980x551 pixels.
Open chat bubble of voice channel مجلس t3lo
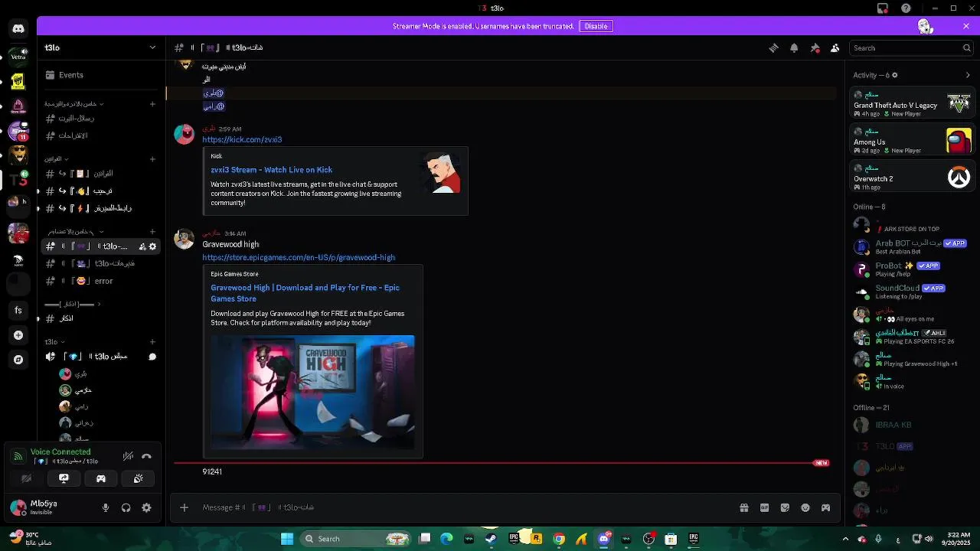click(x=152, y=357)
